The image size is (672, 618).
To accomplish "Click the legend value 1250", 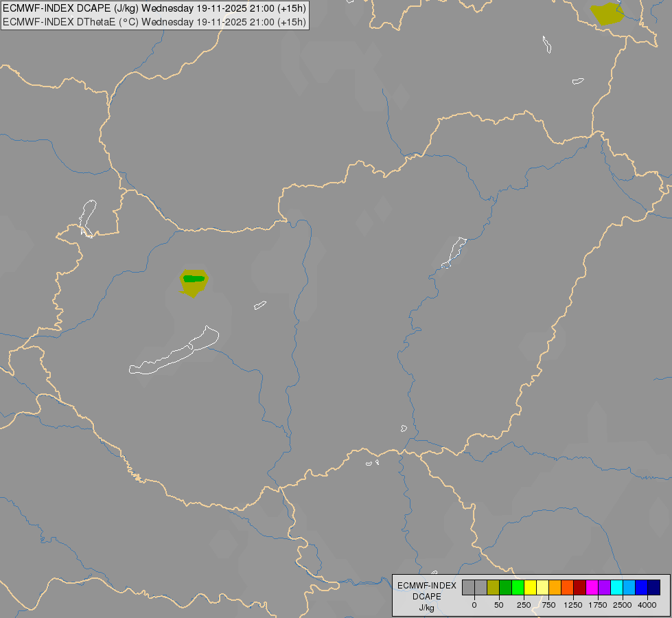I will pyautogui.click(x=573, y=605).
